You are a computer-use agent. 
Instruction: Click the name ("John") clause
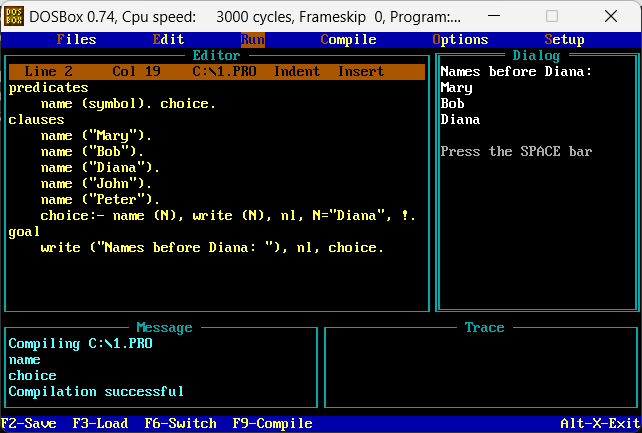[96, 183]
